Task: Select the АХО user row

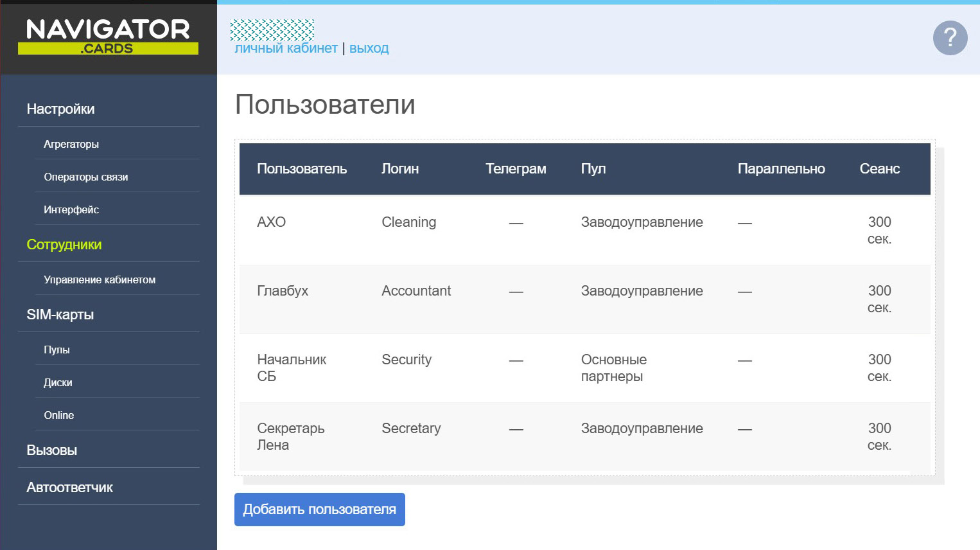Action: coord(272,222)
